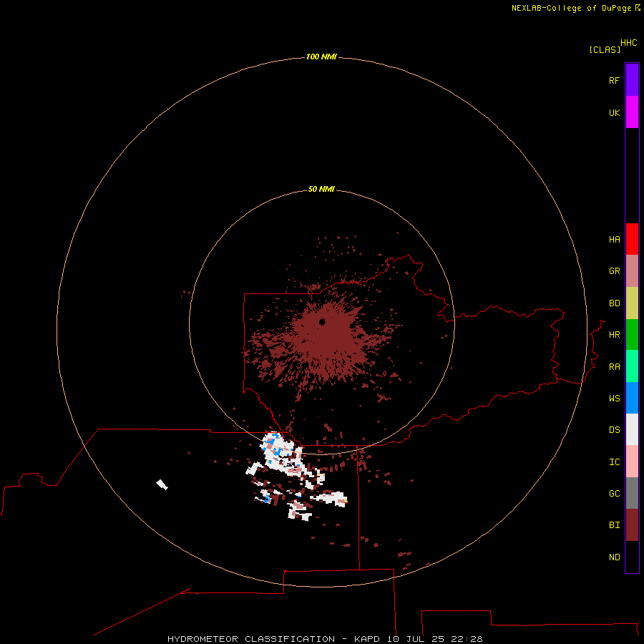
Task: Click the HA legend label
Action: pyautogui.click(x=614, y=240)
